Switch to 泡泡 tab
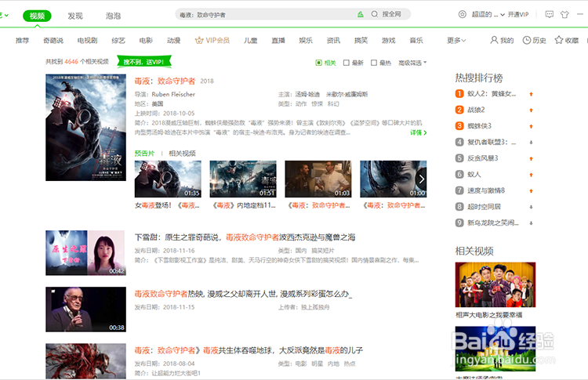588x380 pixels. tap(113, 16)
